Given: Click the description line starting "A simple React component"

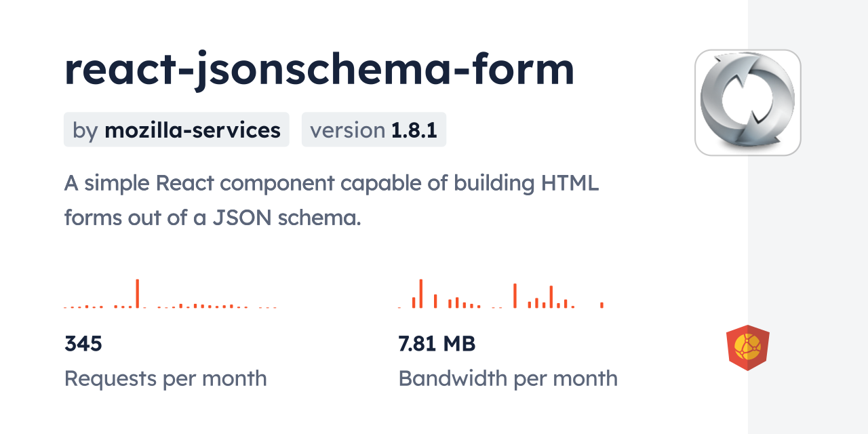Looking at the screenshot, I should tap(332, 183).
